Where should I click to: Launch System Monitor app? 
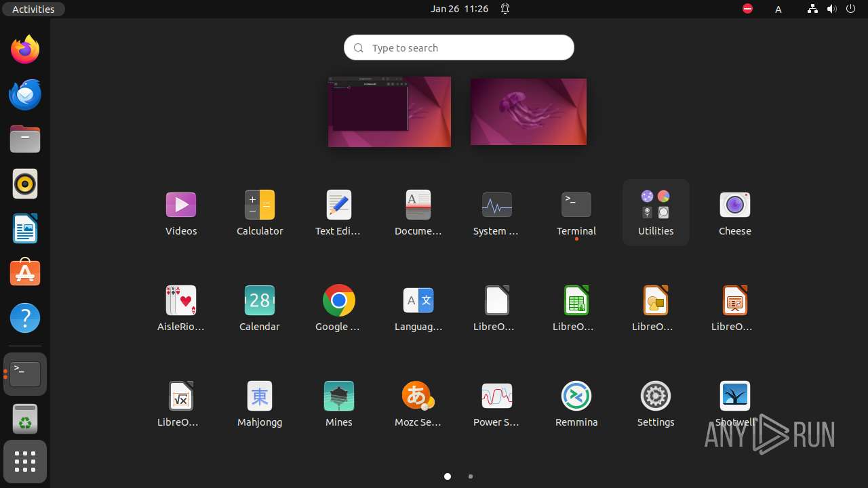497,212
